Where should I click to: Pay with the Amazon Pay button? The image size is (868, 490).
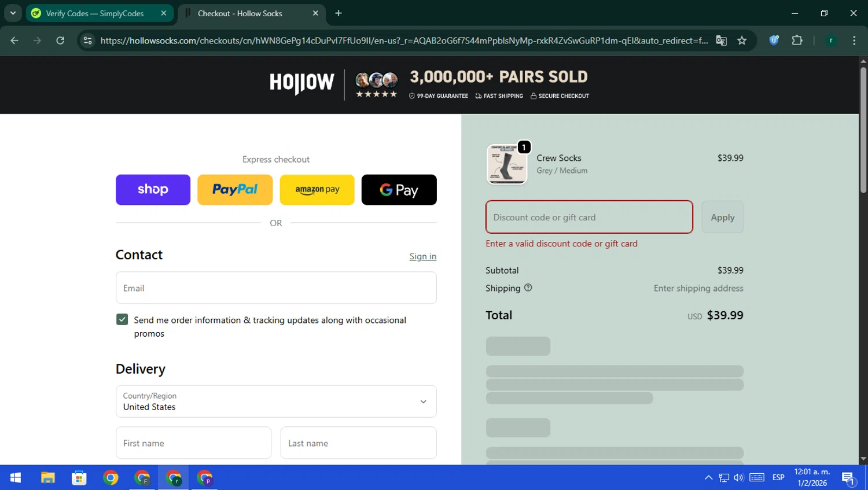pos(317,190)
